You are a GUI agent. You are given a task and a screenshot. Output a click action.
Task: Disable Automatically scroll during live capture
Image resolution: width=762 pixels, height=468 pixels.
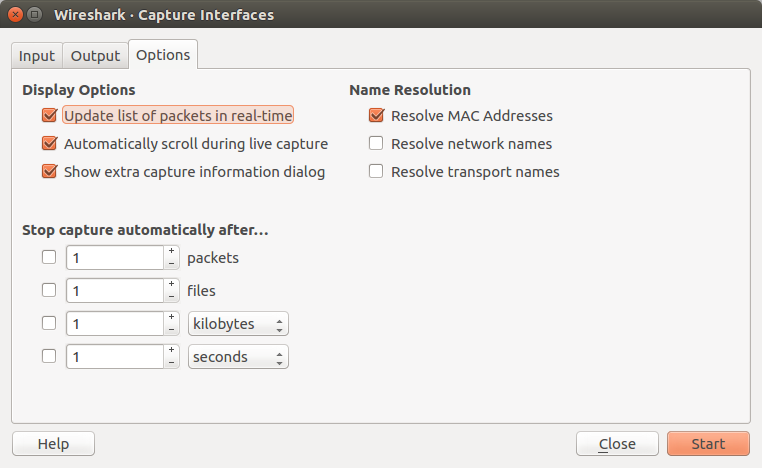50,143
